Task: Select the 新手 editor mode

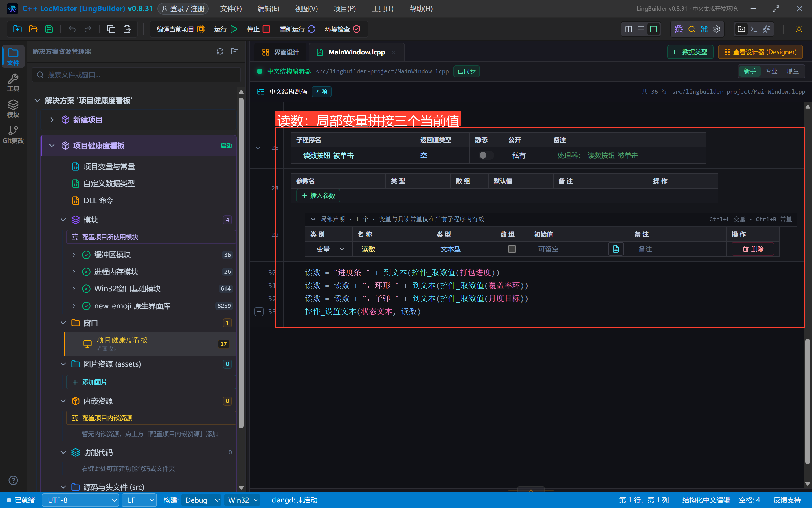Action: (x=750, y=71)
